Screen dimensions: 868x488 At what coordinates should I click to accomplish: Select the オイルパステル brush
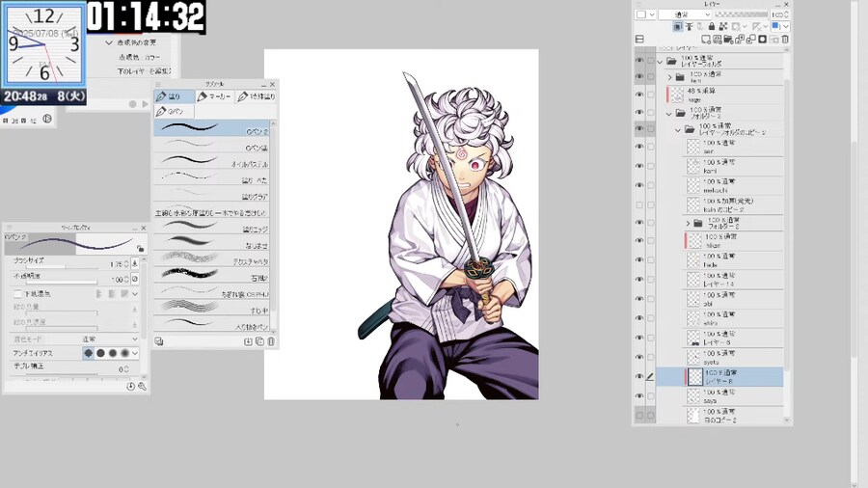click(x=211, y=161)
